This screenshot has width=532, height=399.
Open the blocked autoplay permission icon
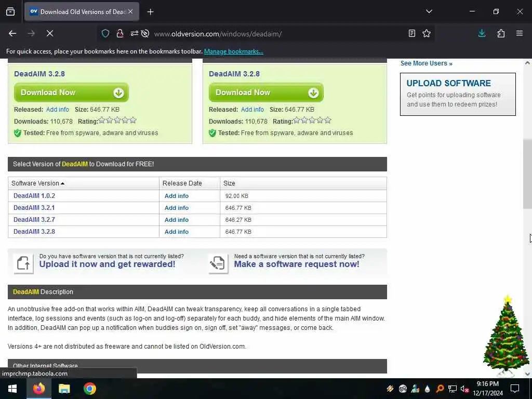[145, 34]
